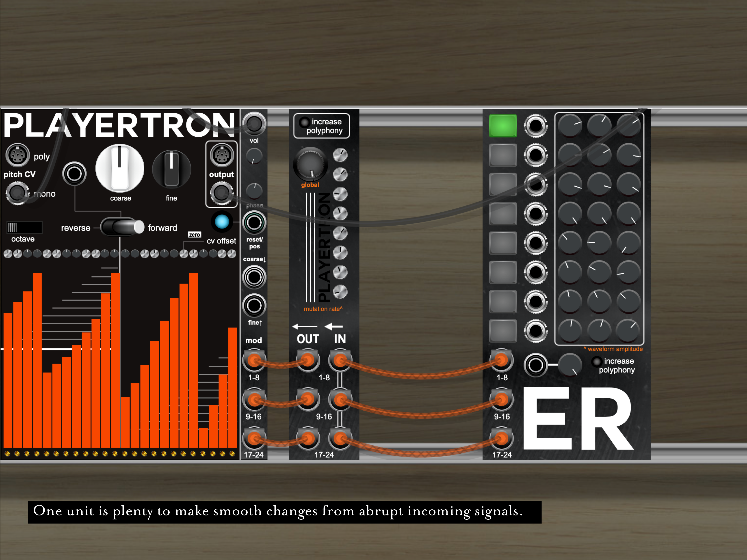Click the poly pitch CV input jack
The height and width of the screenshot is (560, 747).
[17, 155]
